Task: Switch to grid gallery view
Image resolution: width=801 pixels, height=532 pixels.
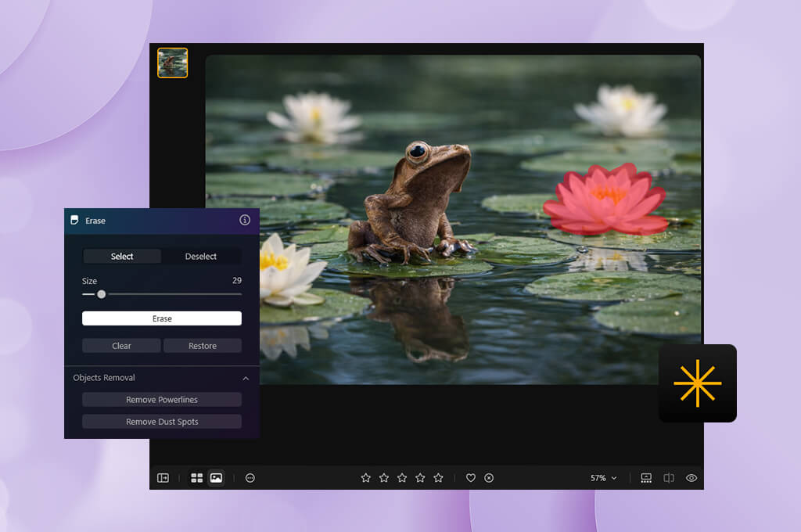Action: (196, 478)
